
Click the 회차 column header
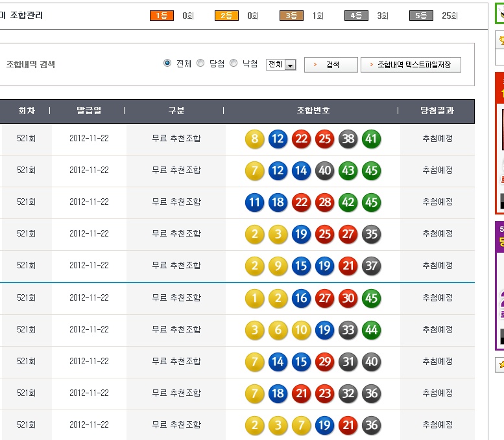[x=26, y=111]
